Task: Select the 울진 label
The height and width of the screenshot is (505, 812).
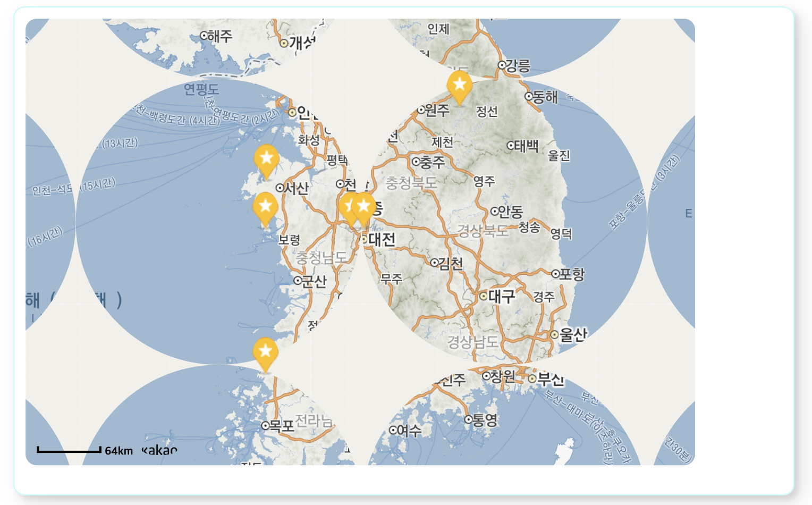Action: [x=559, y=156]
